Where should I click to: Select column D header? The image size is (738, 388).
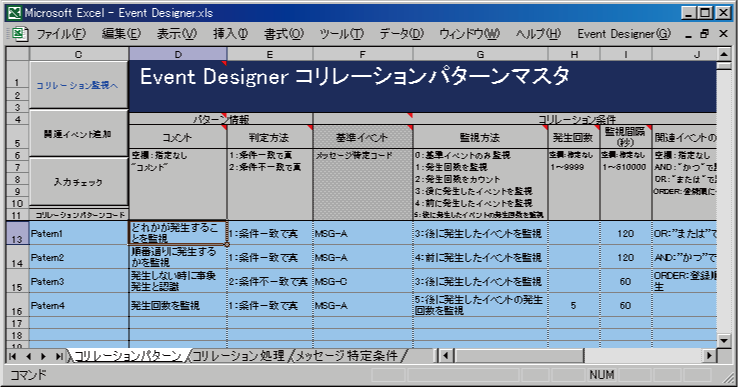178,54
